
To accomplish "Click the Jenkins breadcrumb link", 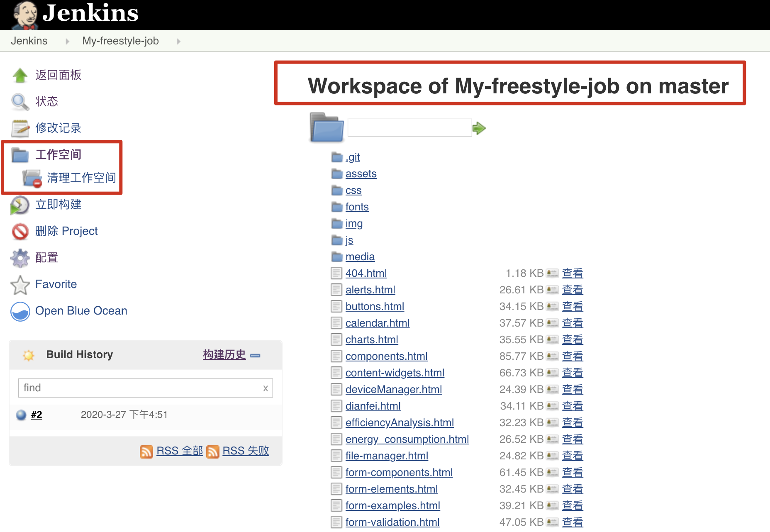I will (x=29, y=41).
